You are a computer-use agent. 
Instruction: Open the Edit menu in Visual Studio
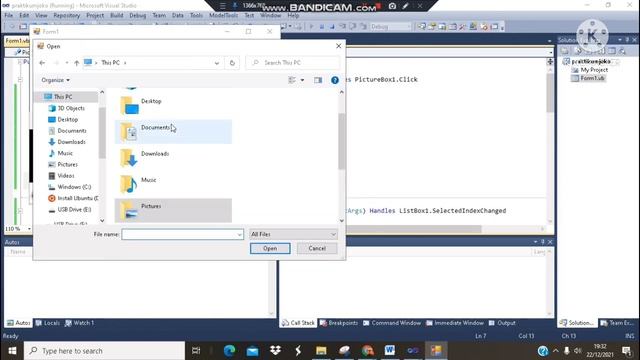pos(24,16)
